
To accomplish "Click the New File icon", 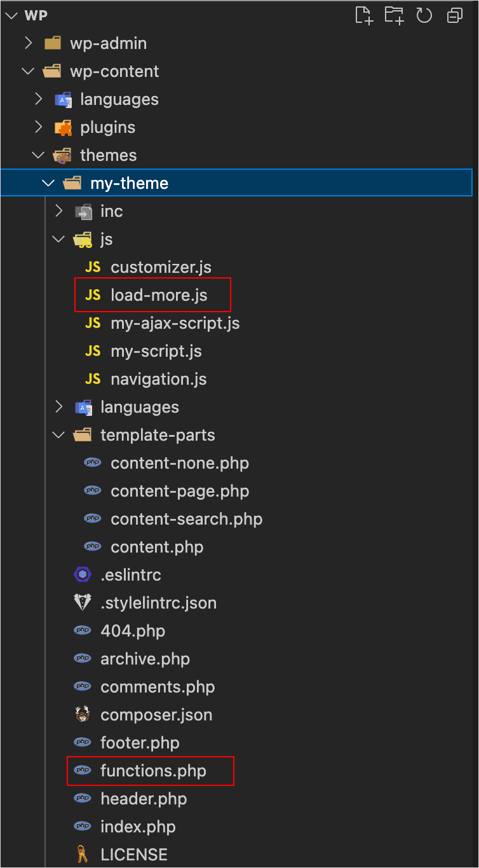I will point(364,15).
